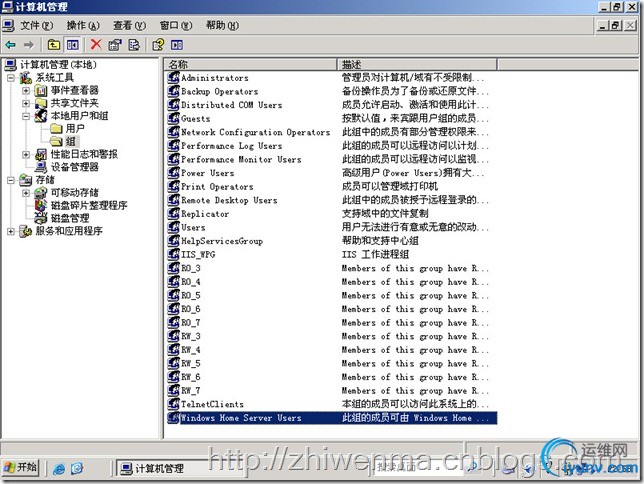Expand the 服务和应用程序 tree node
Viewport: 644px width, 484px height.
coord(11,231)
